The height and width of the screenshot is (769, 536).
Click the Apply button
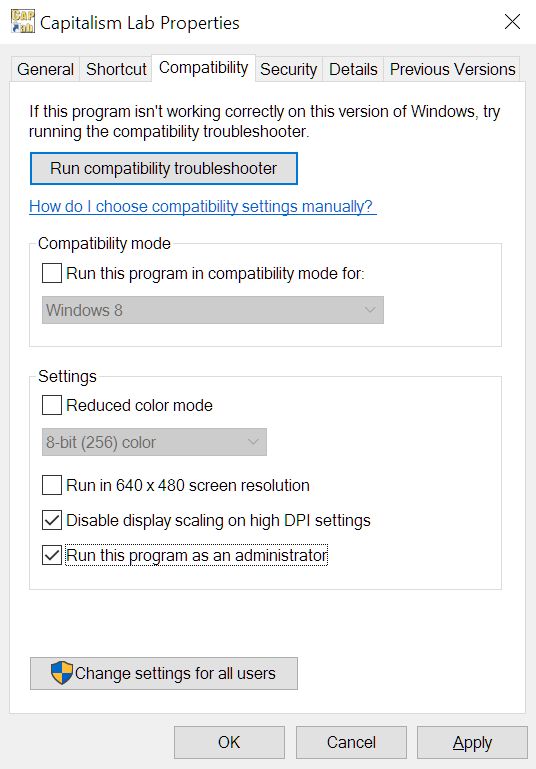(x=472, y=743)
